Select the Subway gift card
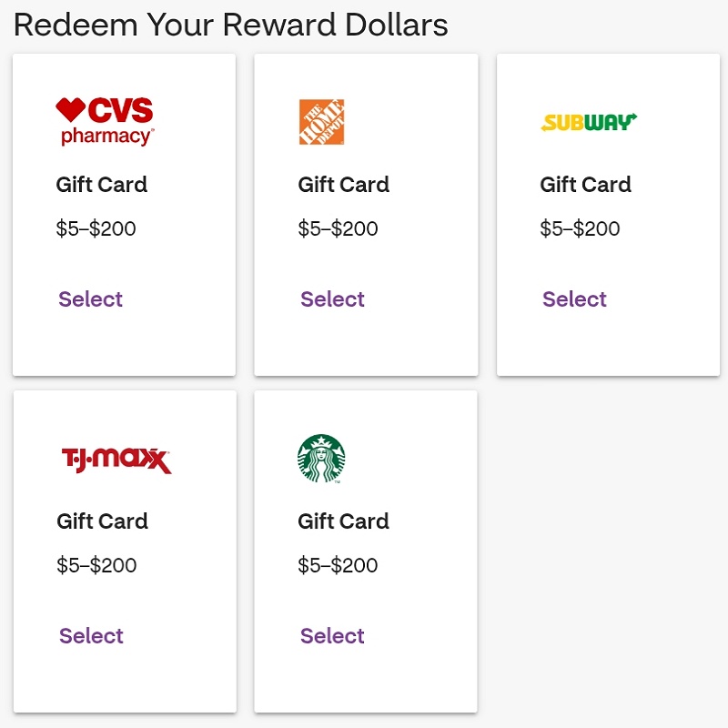 click(x=574, y=299)
